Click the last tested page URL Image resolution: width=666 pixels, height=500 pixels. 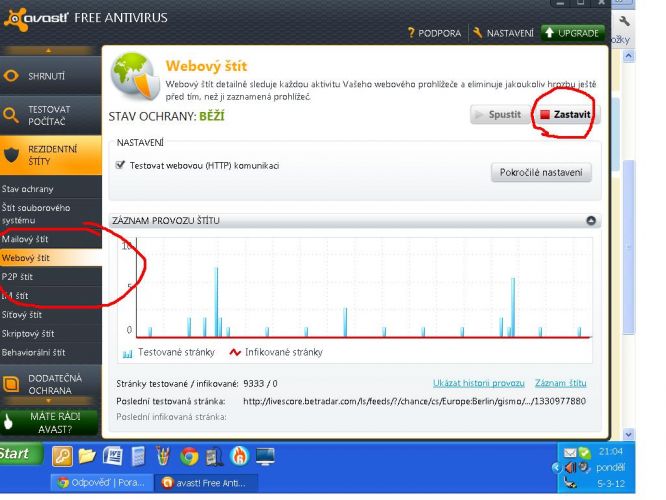point(414,401)
